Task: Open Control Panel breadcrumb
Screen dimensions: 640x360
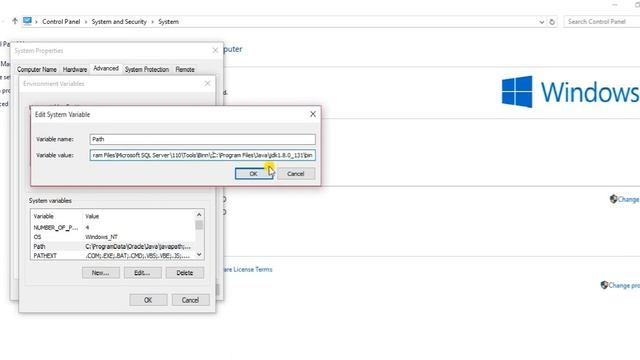Action: tap(61, 22)
